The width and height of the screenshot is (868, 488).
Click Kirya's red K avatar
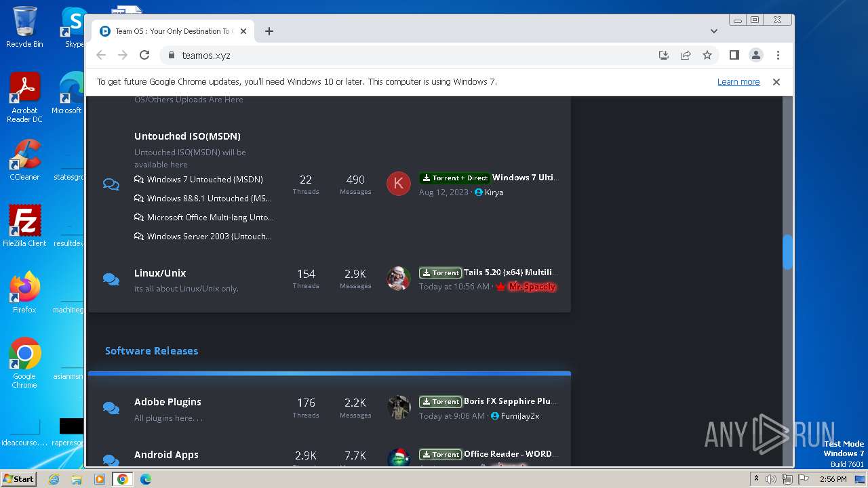tap(399, 184)
